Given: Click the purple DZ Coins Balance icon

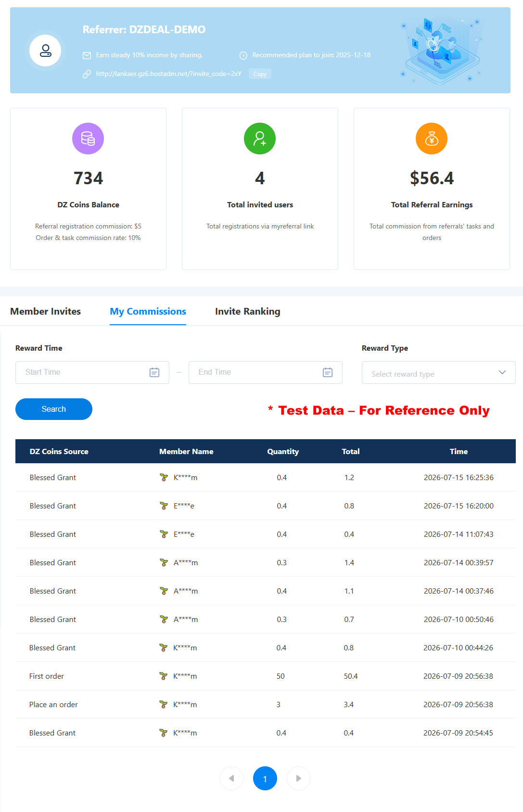Looking at the screenshot, I should [x=88, y=139].
